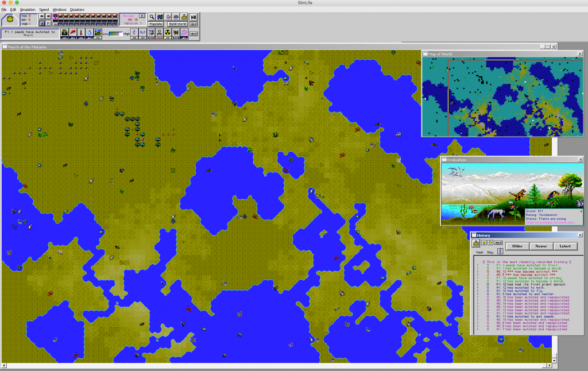
Task: Open the binoculars examine tool
Action: pyautogui.click(x=160, y=17)
